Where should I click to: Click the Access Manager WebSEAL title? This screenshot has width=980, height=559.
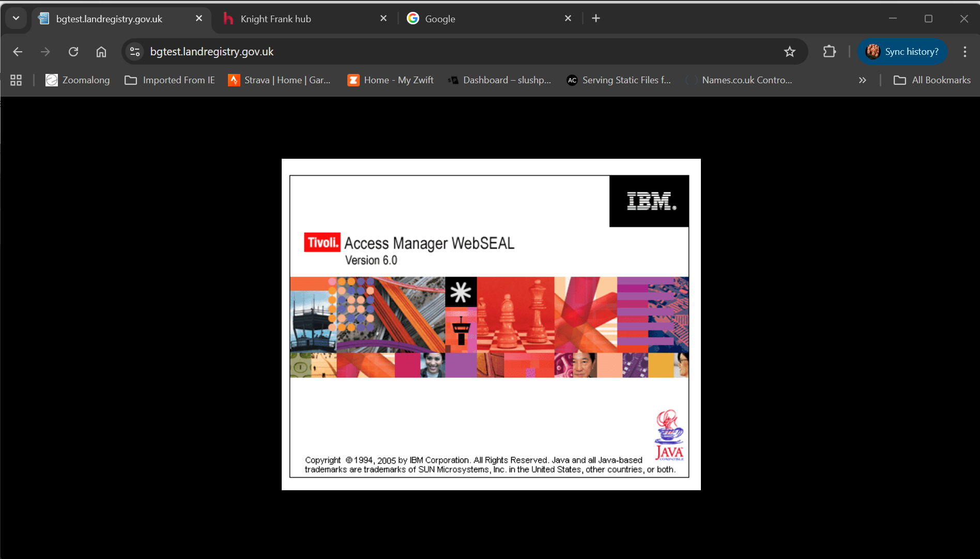pos(430,243)
